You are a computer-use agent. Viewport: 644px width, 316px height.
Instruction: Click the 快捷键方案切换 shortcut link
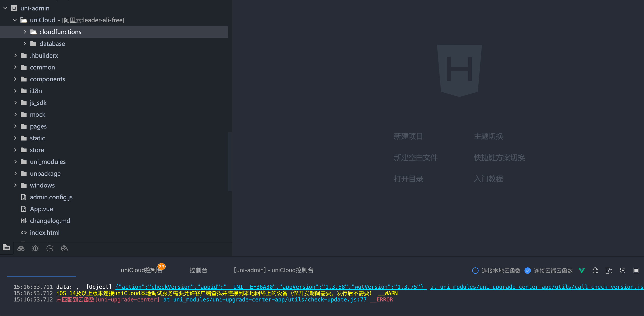499,157
